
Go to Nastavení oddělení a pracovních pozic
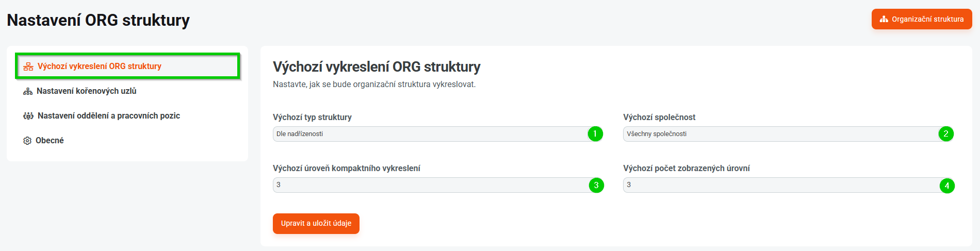pos(109,116)
